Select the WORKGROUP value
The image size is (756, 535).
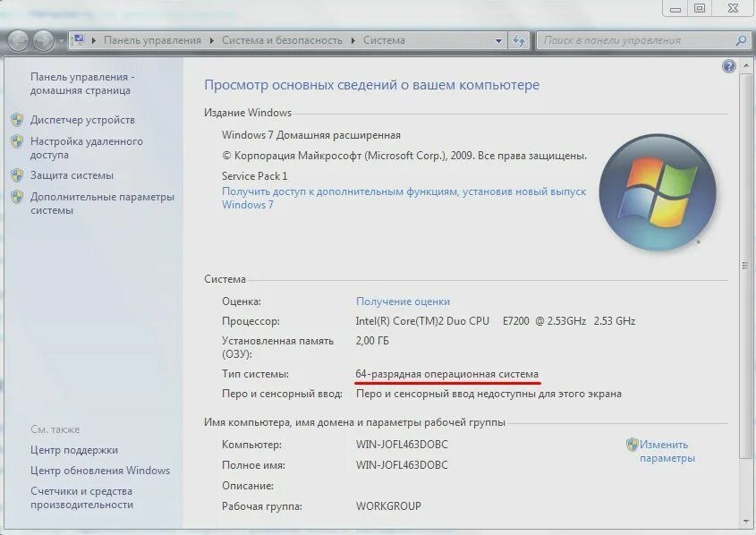(388, 506)
